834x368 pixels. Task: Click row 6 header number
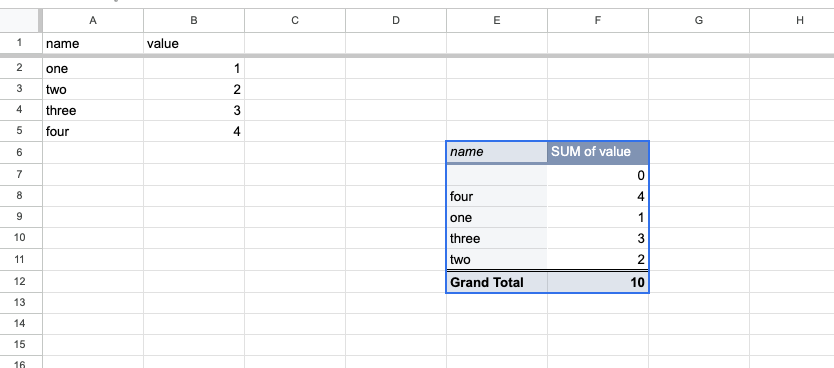click(20, 153)
